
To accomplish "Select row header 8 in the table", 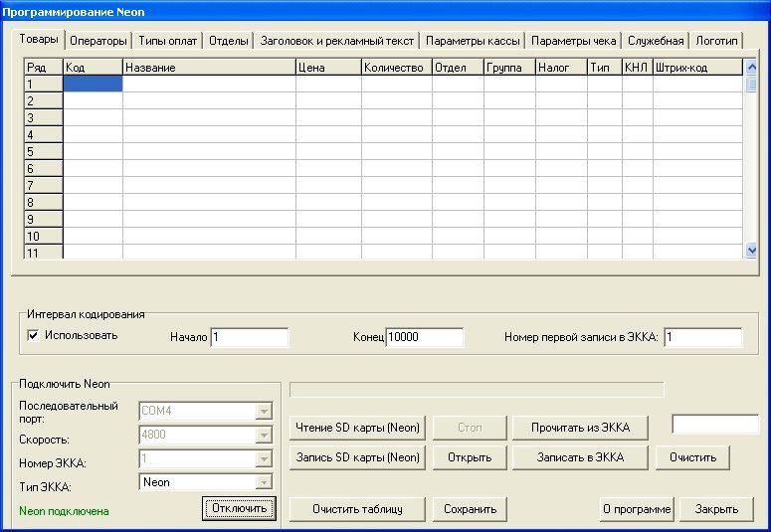I will pos(44,202).
